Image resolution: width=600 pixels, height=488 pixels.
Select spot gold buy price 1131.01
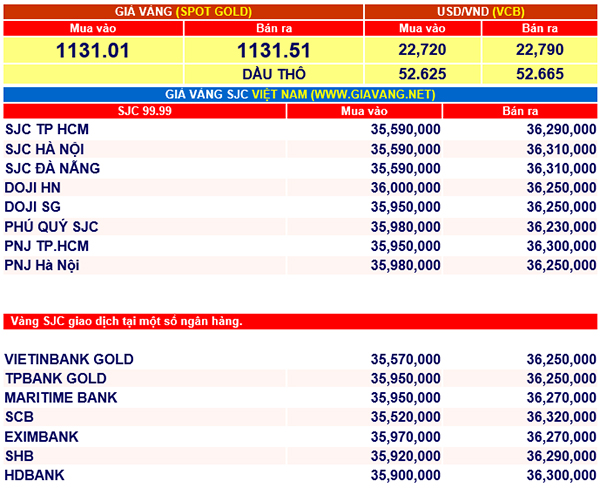(x=93, y=51)
